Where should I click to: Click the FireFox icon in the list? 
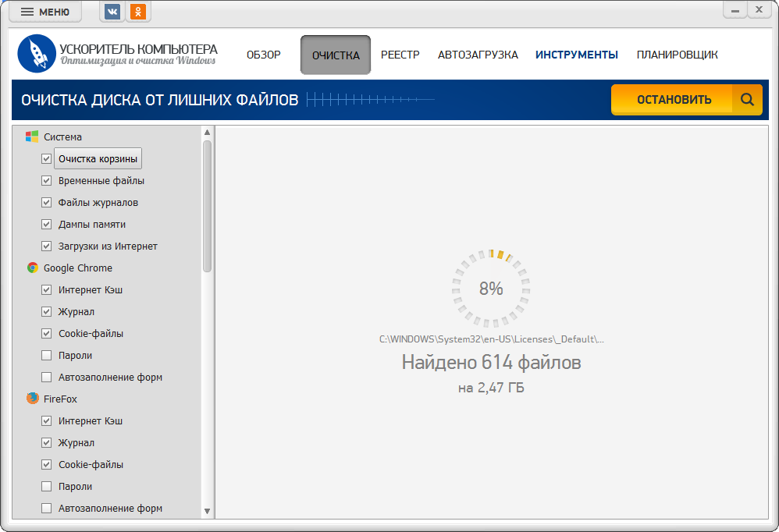click(32, 399)
